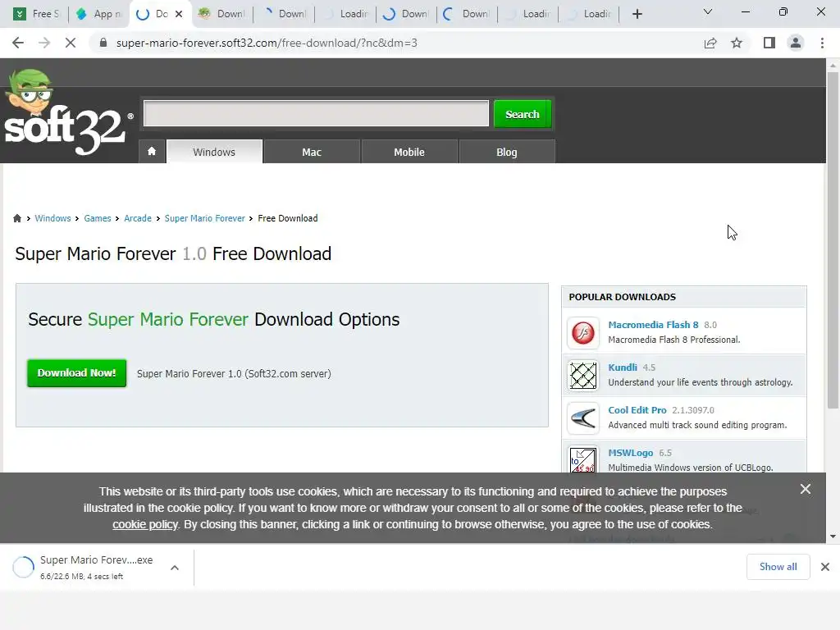The height and width of the screenshot is (630, 840).
Task: View site info via the lock icon
Action: click(x=103, y=43)
